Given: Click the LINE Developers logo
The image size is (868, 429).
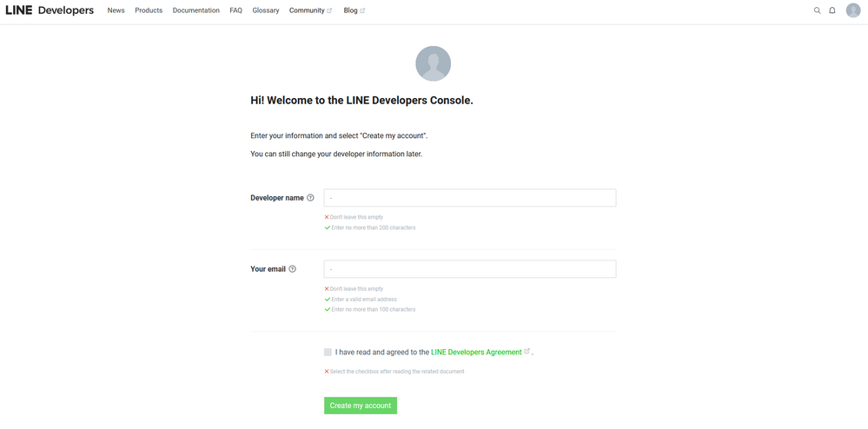Looking at the screenshot, I should point(50,10).
